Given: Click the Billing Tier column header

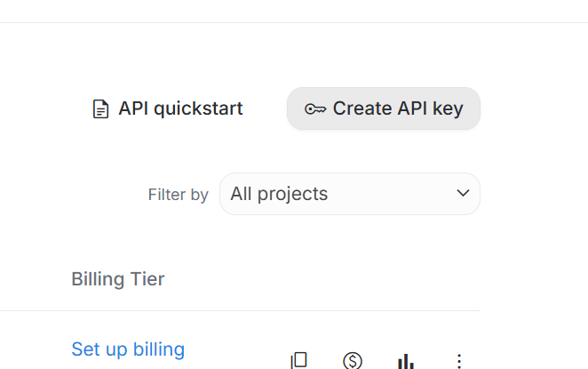Looking at the screenshot, I should (x=118, y=279).
